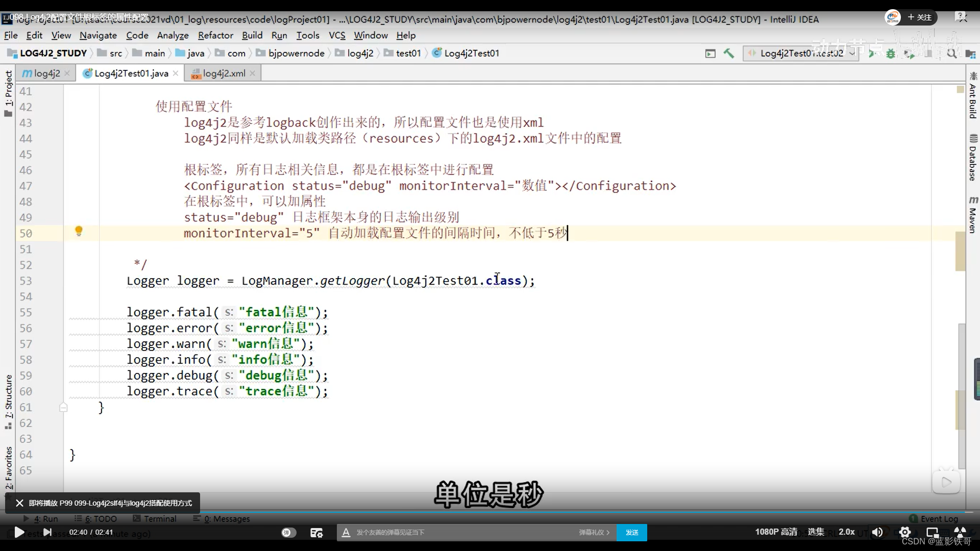
Task: Open the Window menu
Action: pos(371,35)
